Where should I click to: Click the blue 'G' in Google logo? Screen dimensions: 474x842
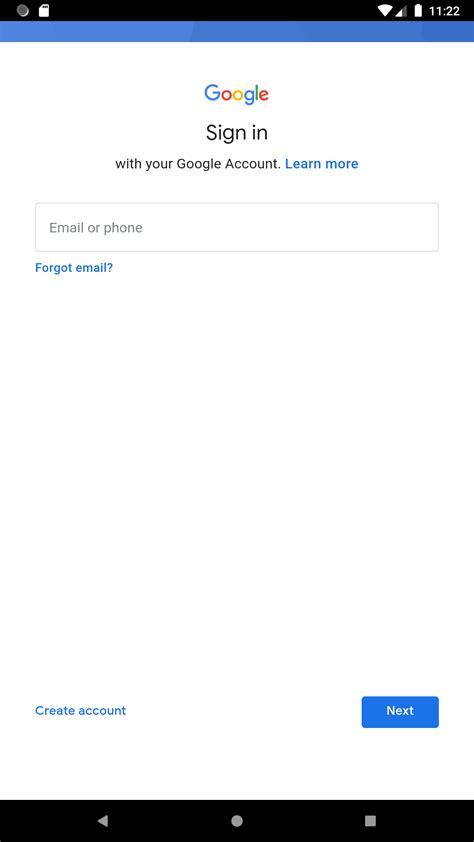coord(213,92)
